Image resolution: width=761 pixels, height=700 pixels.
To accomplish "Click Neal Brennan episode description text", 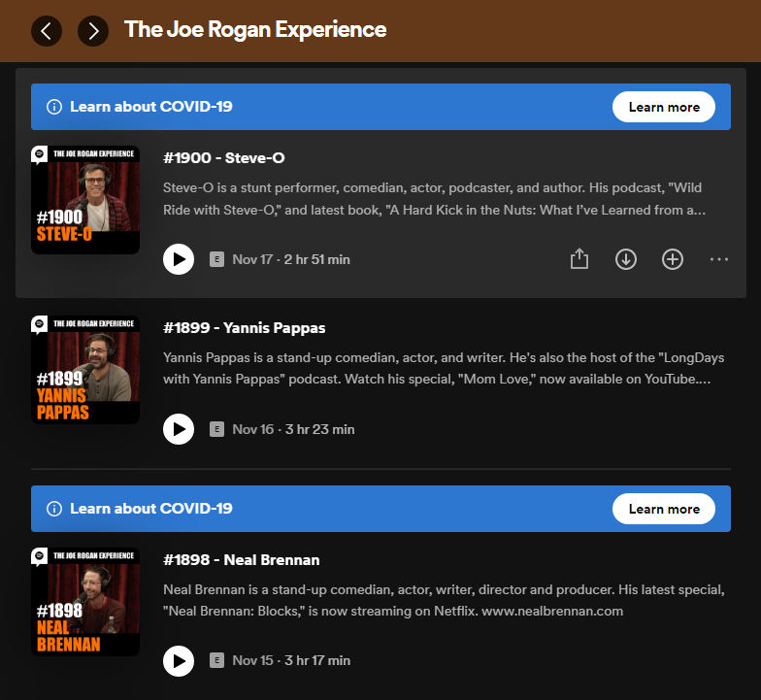I will click(444, 600).
